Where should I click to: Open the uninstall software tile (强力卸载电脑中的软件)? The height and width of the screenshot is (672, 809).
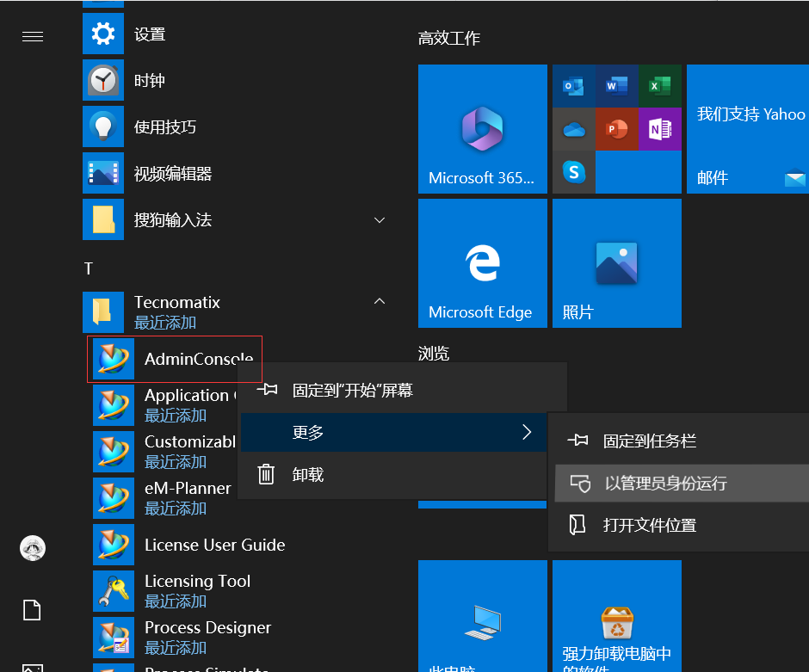[616, 616]
